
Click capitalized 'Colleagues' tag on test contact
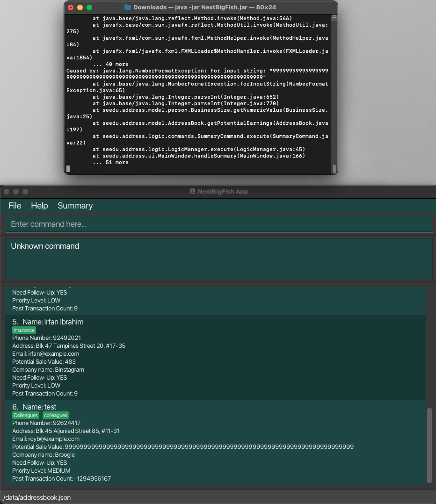click(26, 415)
